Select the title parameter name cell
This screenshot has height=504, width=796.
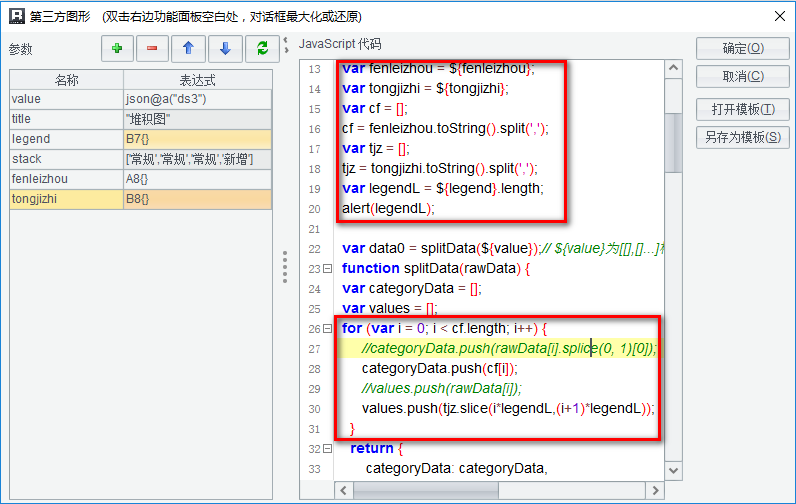[x=67, y=119]
